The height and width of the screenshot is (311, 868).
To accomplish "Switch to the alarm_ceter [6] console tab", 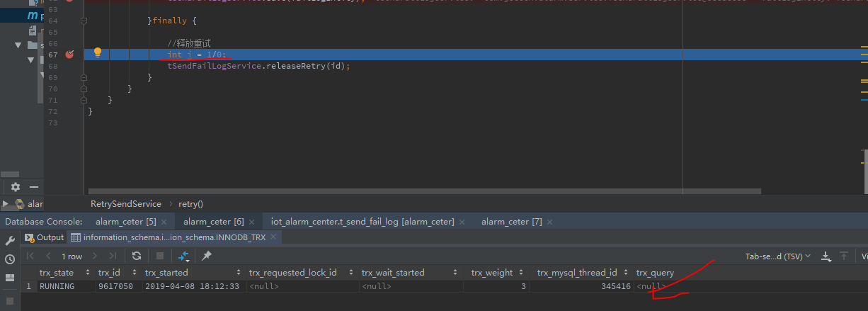I will point(213,222).
